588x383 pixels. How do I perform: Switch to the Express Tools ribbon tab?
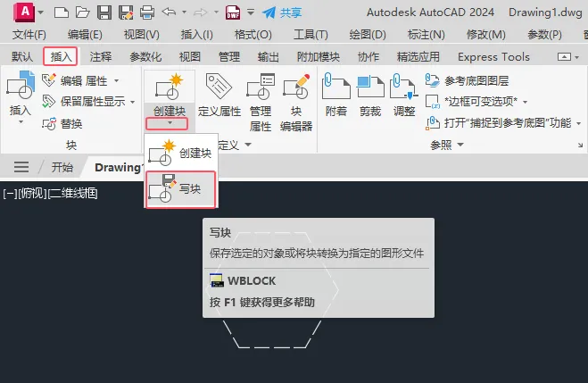point(493,56)
